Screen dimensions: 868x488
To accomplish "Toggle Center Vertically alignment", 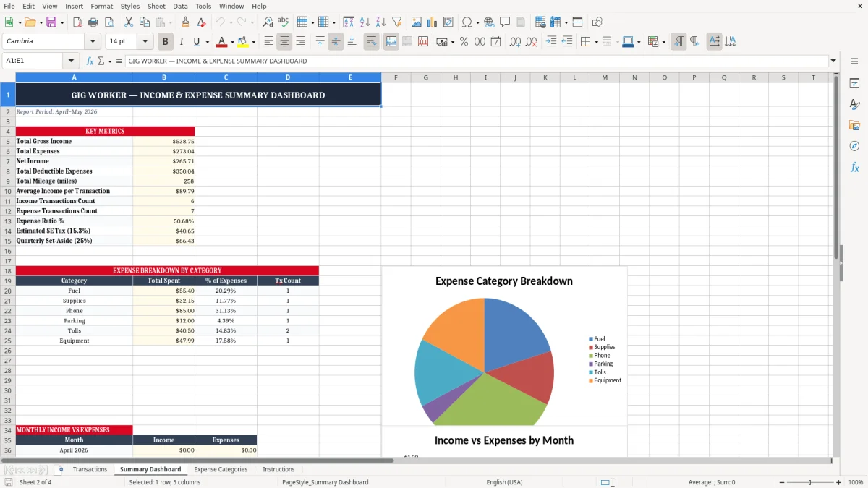I will [x=336, y=42].
